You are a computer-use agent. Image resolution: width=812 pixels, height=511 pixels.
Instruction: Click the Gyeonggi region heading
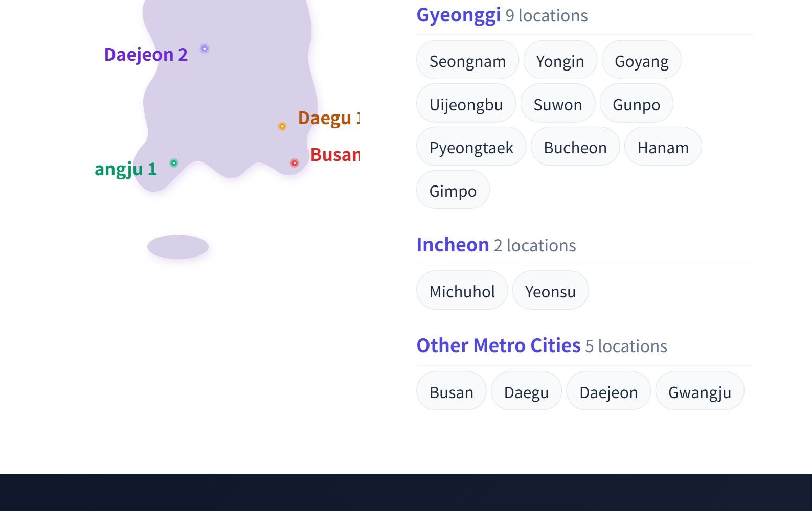458,15
